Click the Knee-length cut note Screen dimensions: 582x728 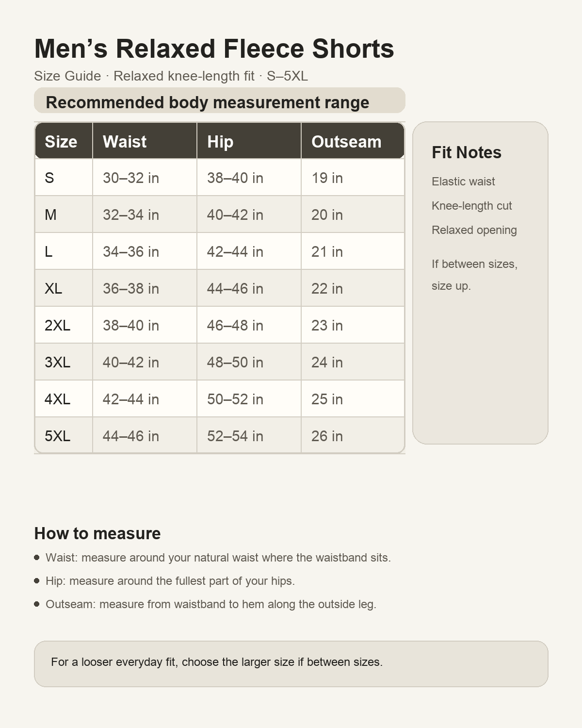(x=472, y=206)
